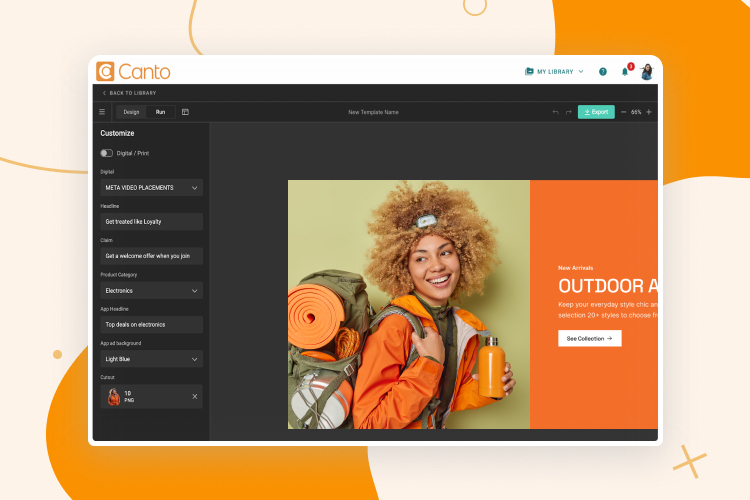Click the redo arrow
Screen dimensions: 750x500
tap(569, 112)
